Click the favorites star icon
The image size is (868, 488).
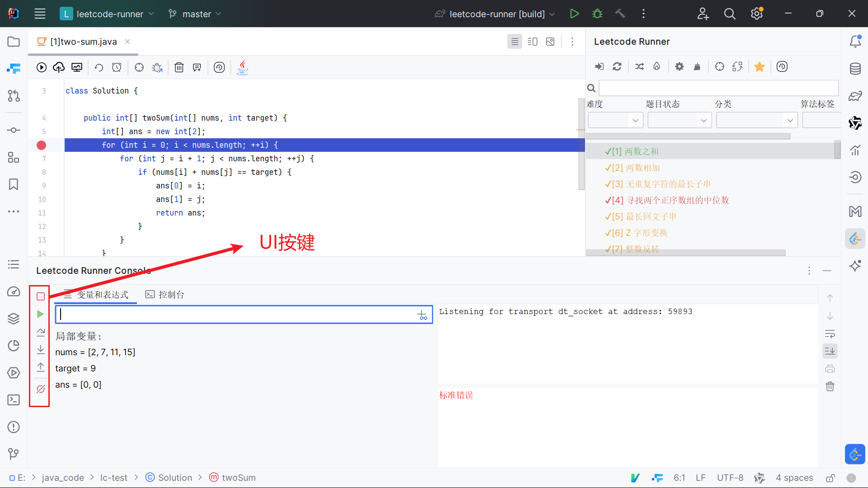[759, 66]
